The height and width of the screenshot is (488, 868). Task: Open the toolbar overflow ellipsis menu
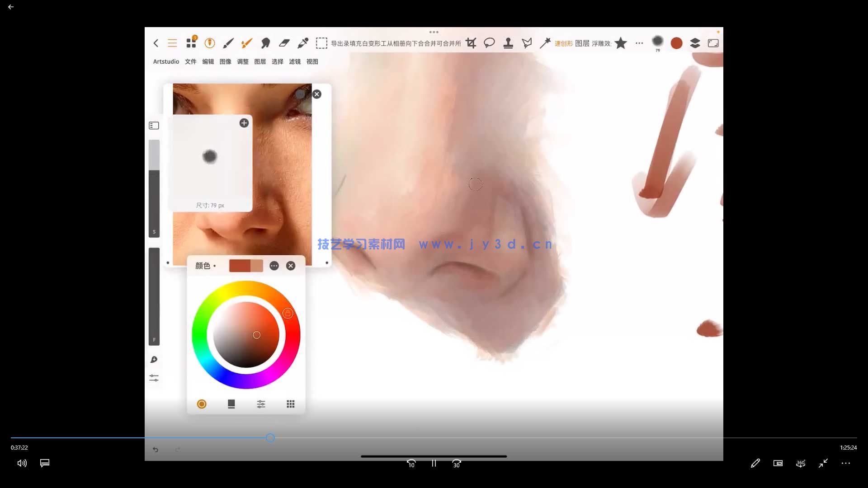(x=639, y=43)
